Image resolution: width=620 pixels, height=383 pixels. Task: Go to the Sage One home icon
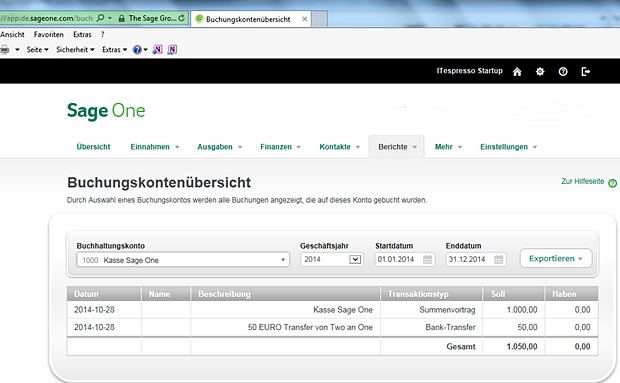517,72
